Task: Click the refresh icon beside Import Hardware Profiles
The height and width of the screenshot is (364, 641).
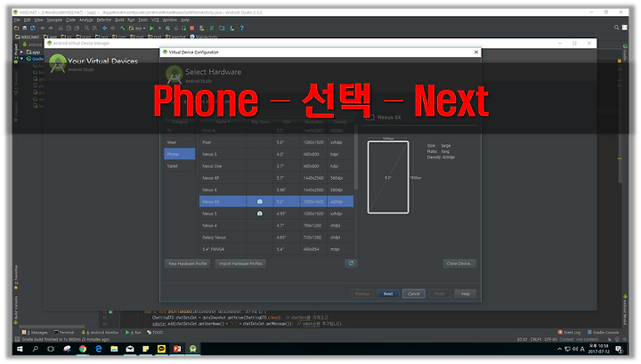Action: (351, 263)
